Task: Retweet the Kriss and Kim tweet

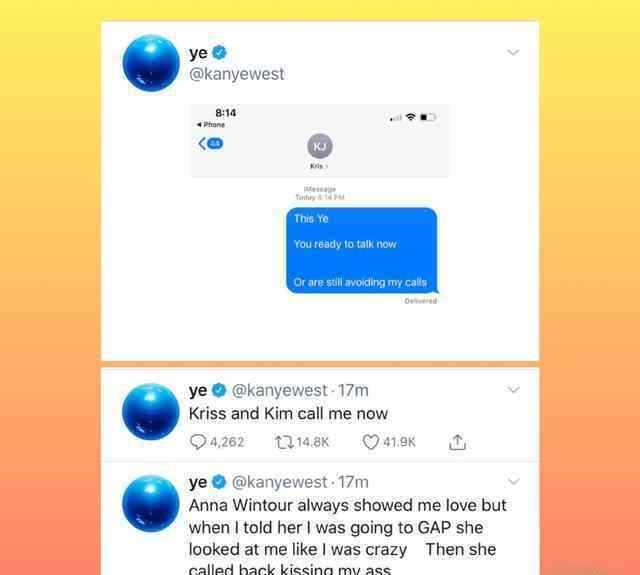Action: click(x=284, y=442)
